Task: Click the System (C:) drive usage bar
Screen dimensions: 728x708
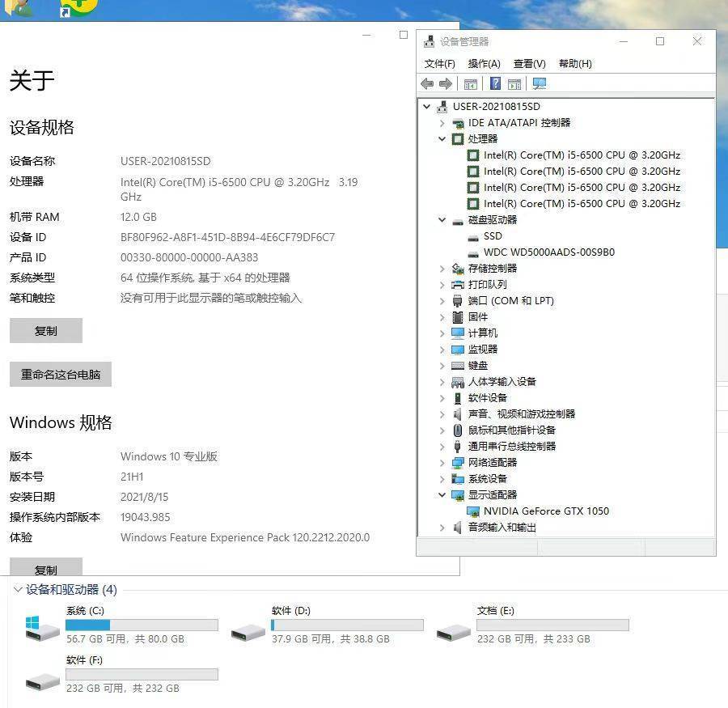Action: pyautogui.click(x=142, y=625)
